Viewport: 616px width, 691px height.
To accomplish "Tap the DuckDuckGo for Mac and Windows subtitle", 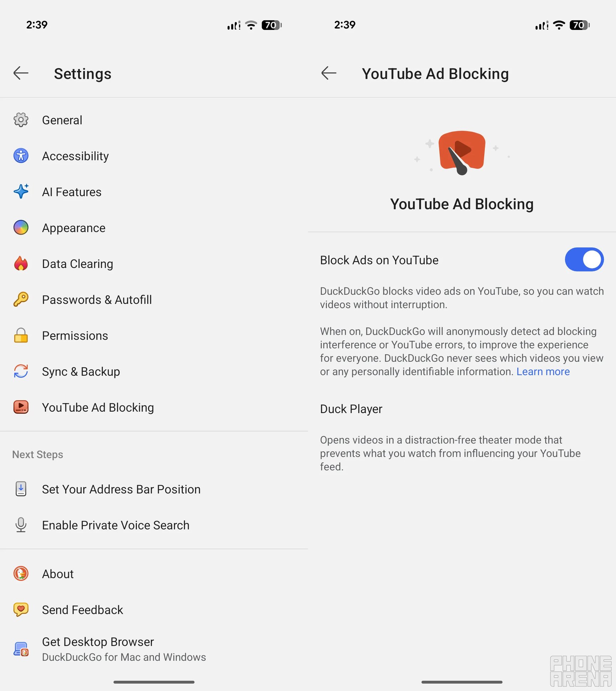I will tap(124, 657).
